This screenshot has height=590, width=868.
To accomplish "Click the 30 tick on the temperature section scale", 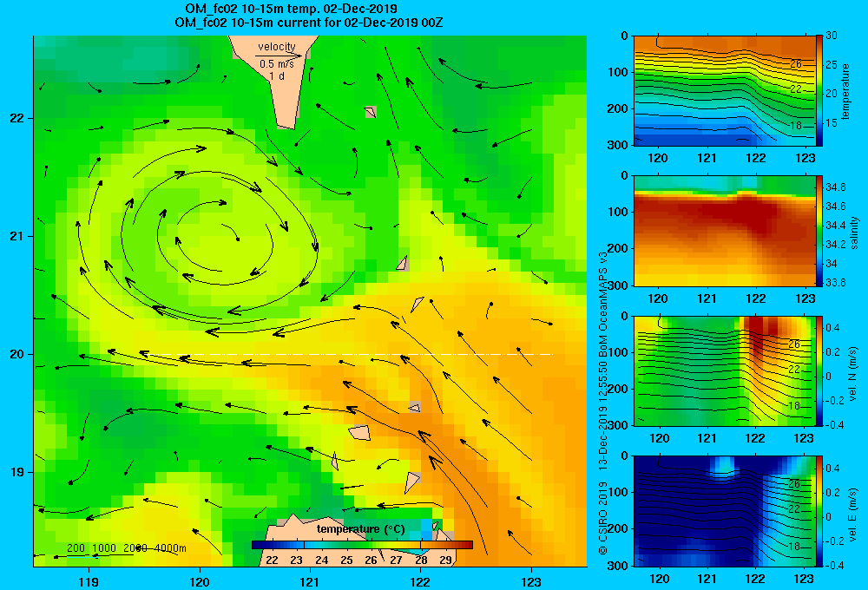I will click(x=832, y=36).
